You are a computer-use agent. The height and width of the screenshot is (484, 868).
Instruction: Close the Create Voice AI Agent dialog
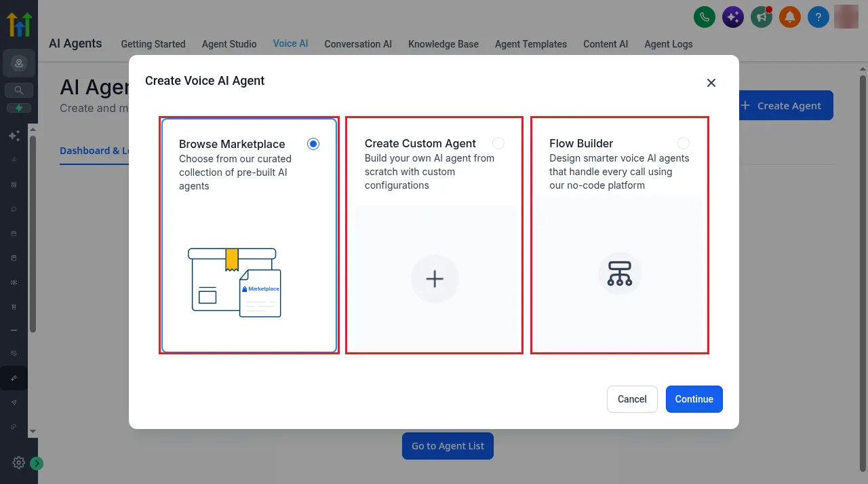point(711,83)
